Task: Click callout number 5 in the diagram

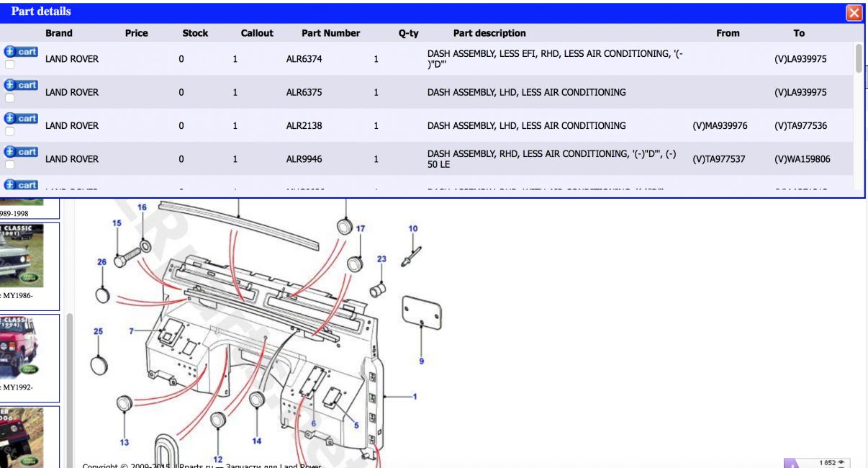Action: [x=356, y=426]
